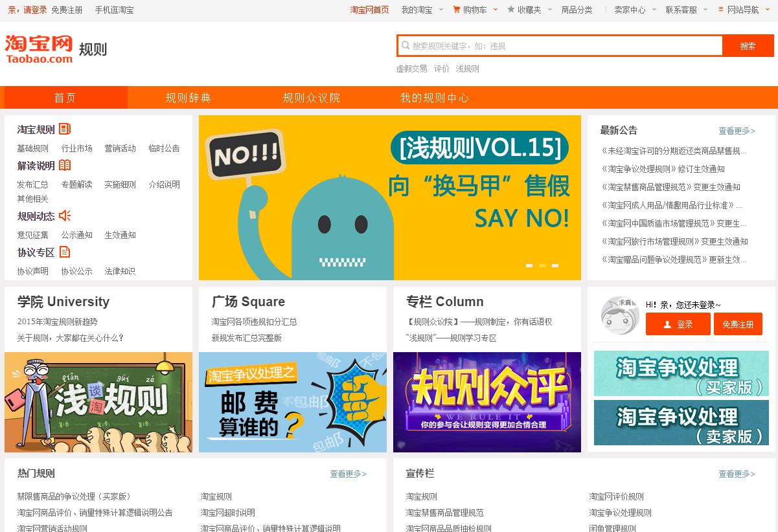Screen dimensions: 778x532
Task: Open 营销活动 under 淘宝规则
Action: click(x=120, y=148)
